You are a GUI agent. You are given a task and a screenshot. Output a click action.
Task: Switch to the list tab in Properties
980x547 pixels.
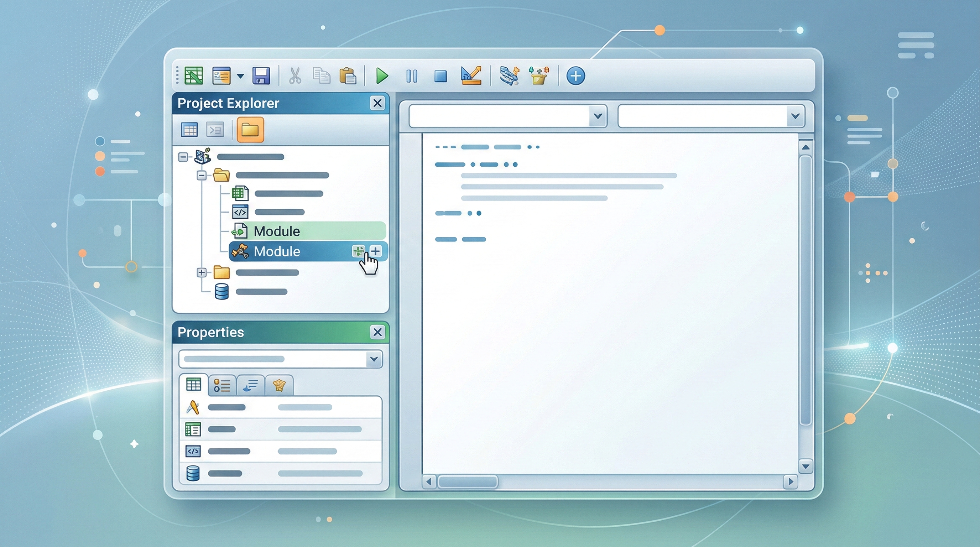(x=222, y=385)
